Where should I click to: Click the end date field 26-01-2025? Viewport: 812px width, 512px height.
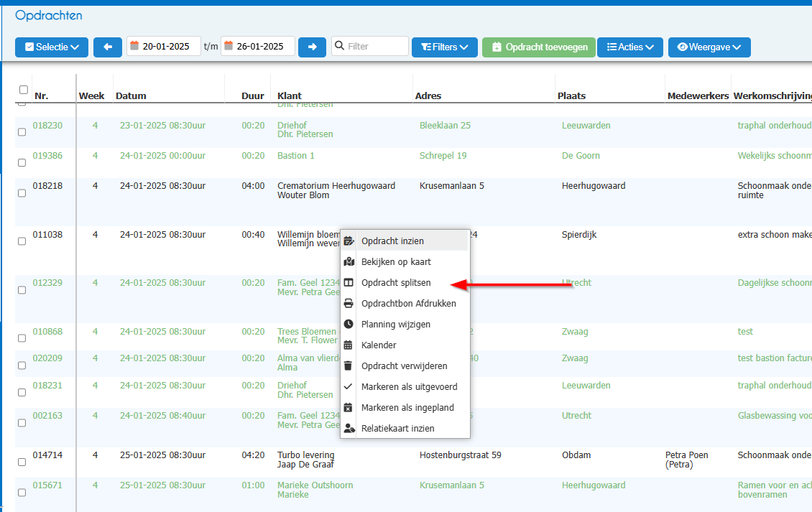pyautogui.click(x=258, y=46)
